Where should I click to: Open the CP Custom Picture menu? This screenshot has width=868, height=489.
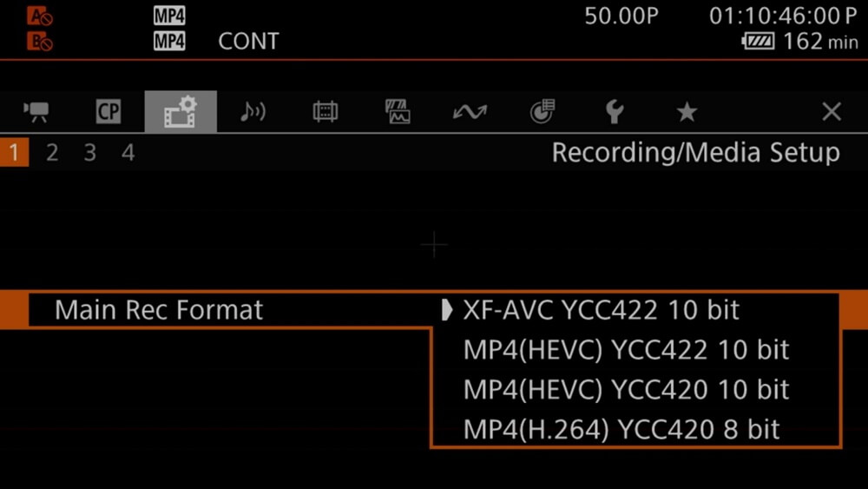[x=108, y=112]
